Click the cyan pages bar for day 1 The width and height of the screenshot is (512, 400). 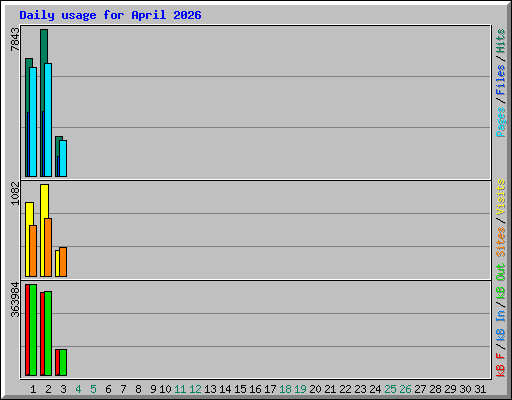point(33,122)
